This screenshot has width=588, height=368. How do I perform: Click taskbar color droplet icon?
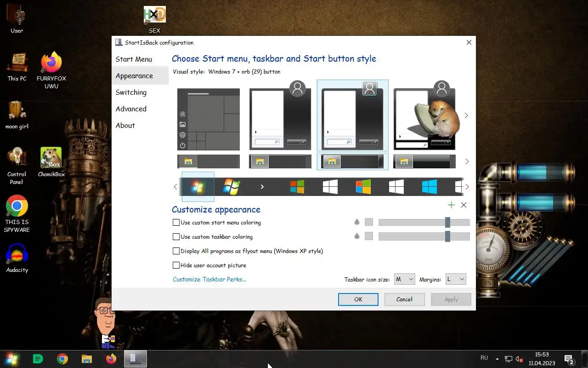[357, 236]
